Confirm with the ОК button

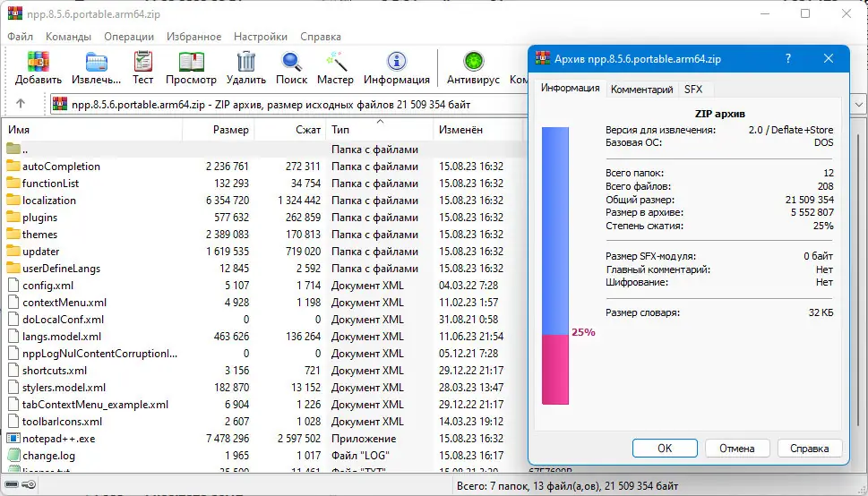click(665, 449)
